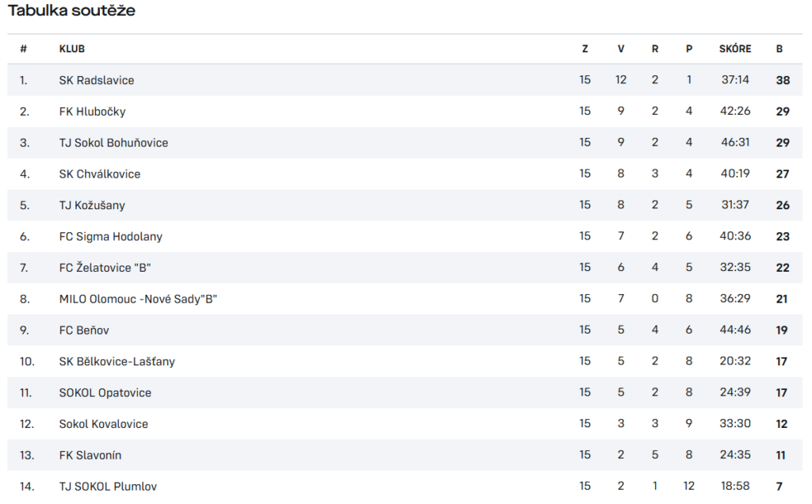The image size is (812, 504).
Task: Select FC Sigma Hodolany in table
Action: tap(110, 236)
